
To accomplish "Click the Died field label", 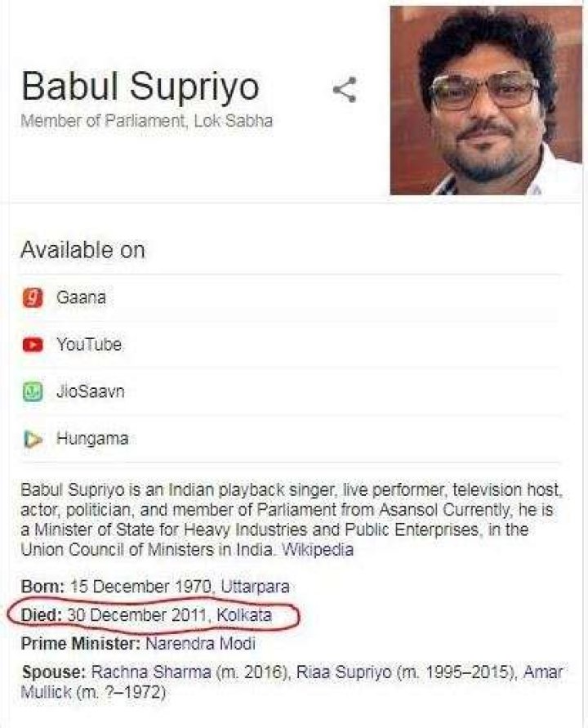I will (42, 615).
